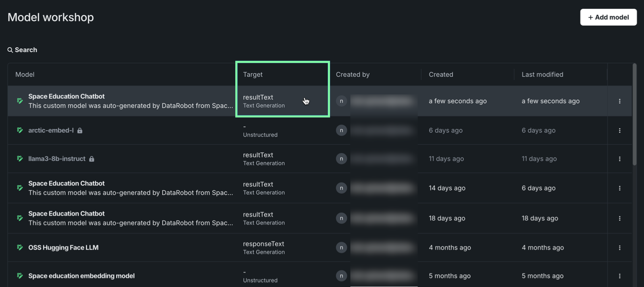Image resolution: width=644 pixels, height=287 pixels.
Task: Click the vertical scrollbar of the model list
Action: (634, 115)
